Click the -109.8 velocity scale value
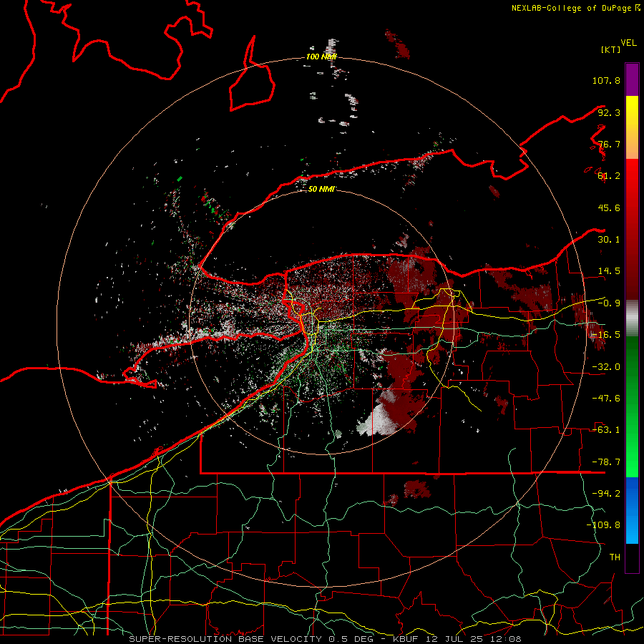644x644 pixels. tap(603, 525)
